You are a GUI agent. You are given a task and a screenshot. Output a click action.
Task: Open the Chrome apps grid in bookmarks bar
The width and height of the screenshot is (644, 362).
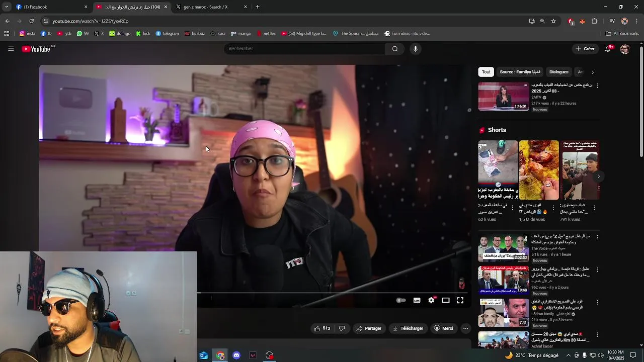[7, 34]
